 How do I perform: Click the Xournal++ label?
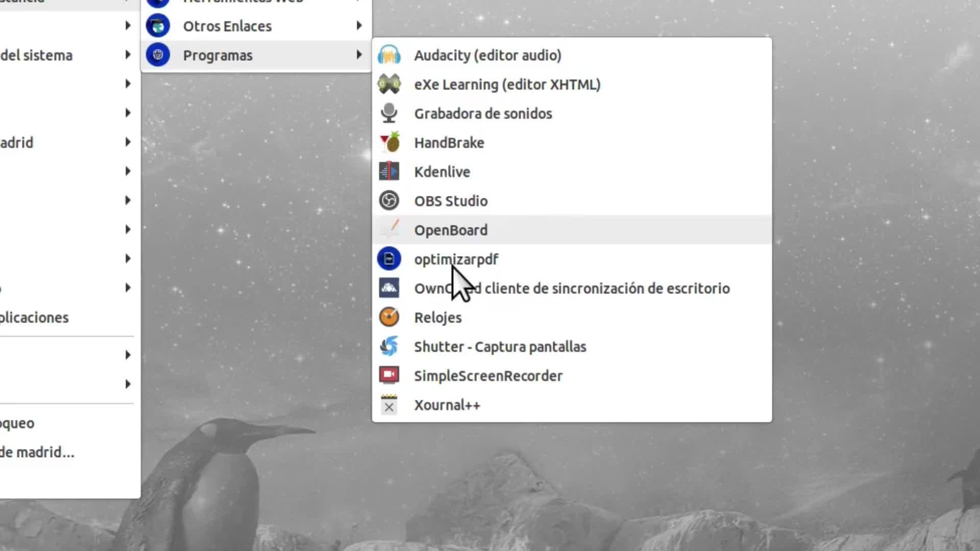click(x=447, y=405)
